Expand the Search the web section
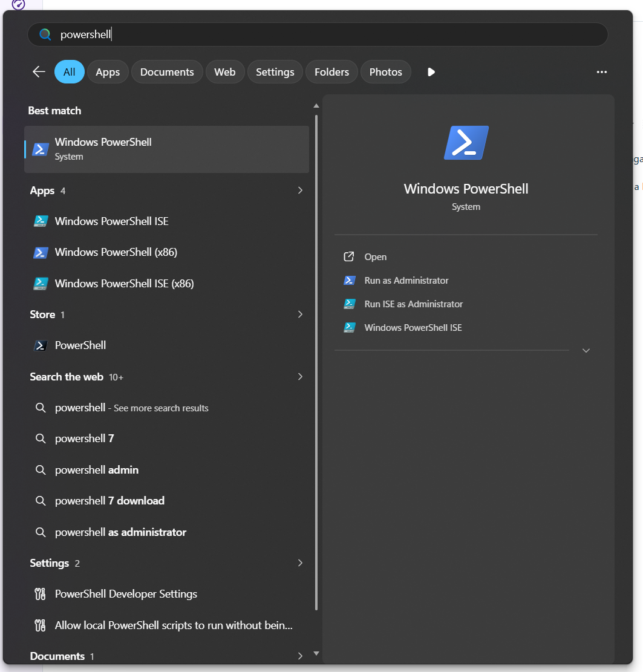Viewport: 643px width, 672px height. [x=300, y=377]
